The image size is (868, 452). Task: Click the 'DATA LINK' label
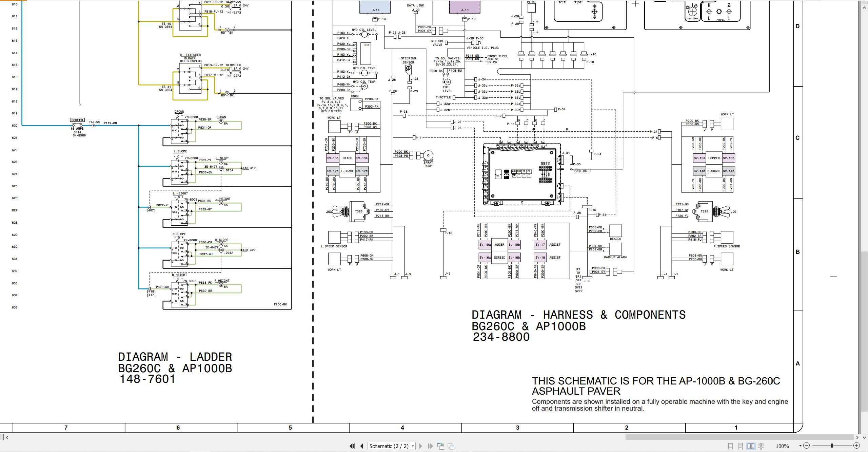(415, 5)
